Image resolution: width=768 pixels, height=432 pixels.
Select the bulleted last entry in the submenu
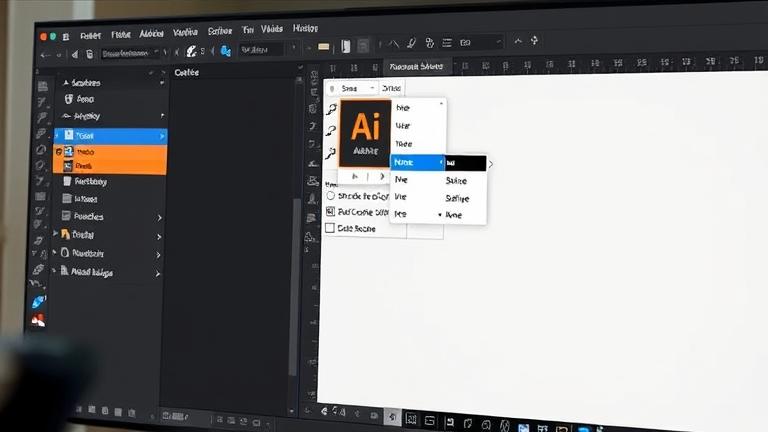click(x=454, y=215)
